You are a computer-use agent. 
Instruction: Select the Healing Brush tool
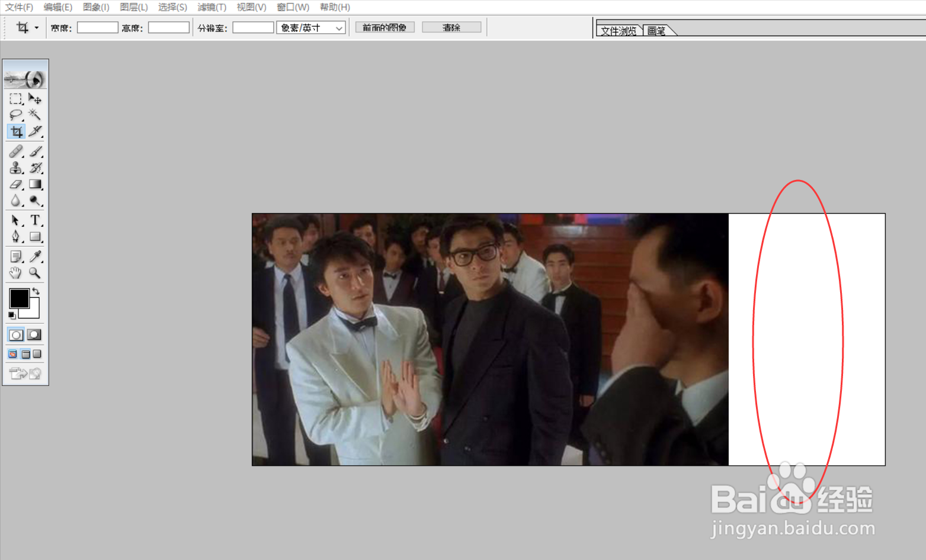click(16, 152)
